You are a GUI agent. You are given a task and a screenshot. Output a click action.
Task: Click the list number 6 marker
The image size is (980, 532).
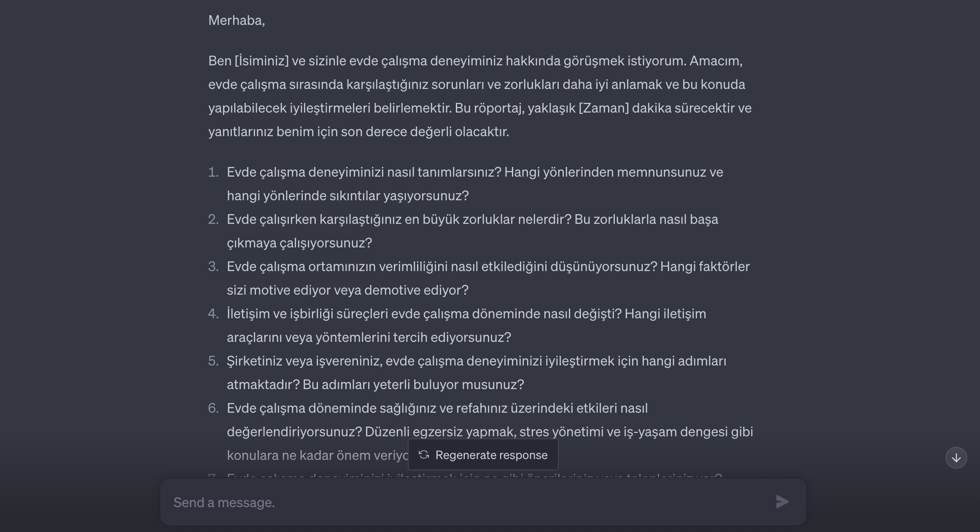tap(213, 408)
